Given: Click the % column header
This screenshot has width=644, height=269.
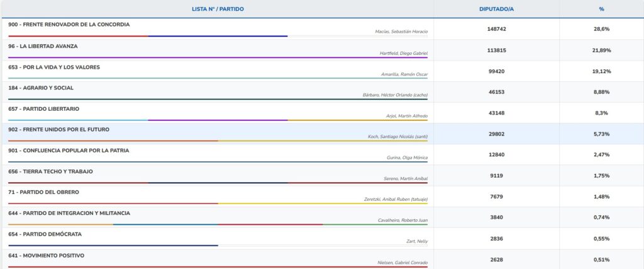Looking at the screenshot, I should click(x=601, y=9).
